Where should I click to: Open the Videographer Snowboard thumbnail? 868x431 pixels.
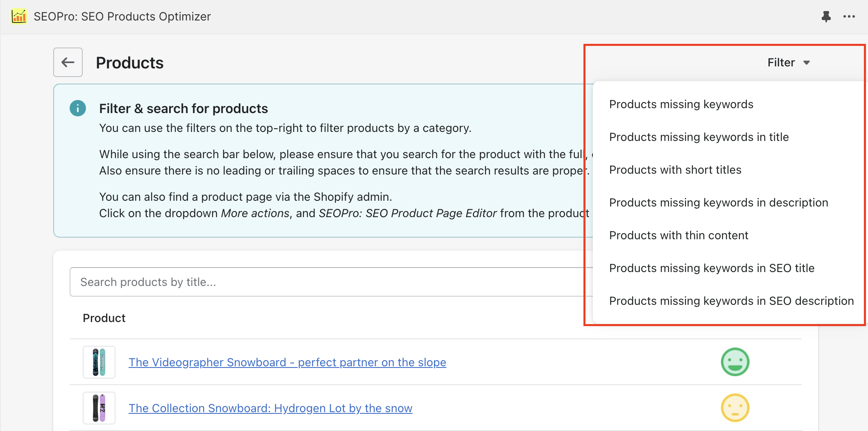coord(99,362)
